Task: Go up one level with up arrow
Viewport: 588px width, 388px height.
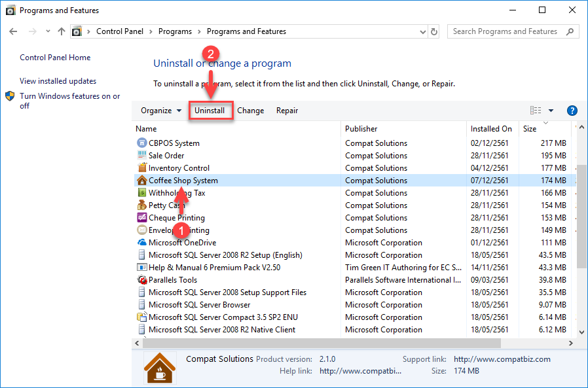Action: click(62, 31)
